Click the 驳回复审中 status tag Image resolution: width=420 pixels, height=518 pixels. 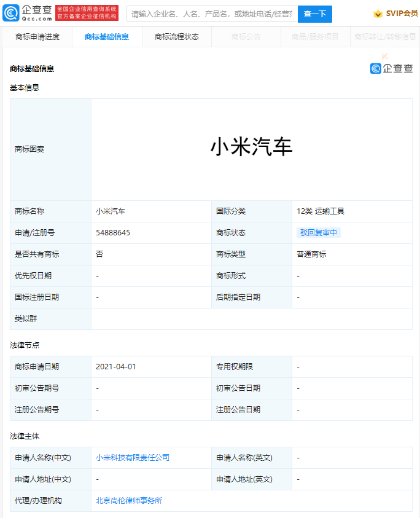point(318,233)
